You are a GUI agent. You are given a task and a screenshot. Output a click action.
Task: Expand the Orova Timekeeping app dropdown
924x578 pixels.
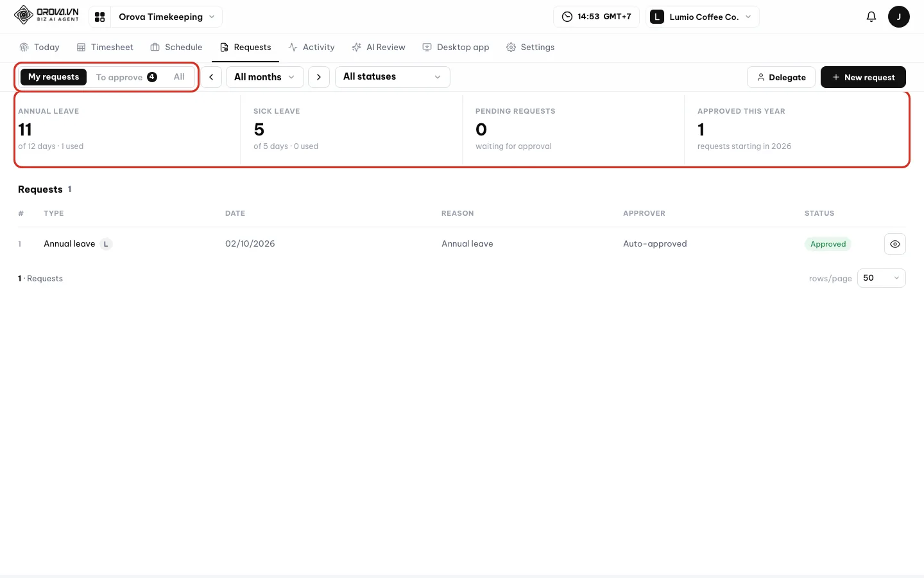(x=167, y=17)
